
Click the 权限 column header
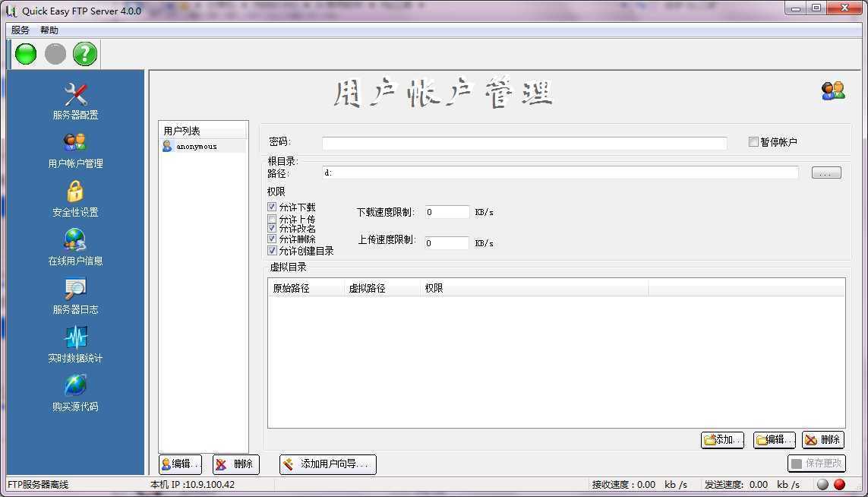tap(534, 288)
